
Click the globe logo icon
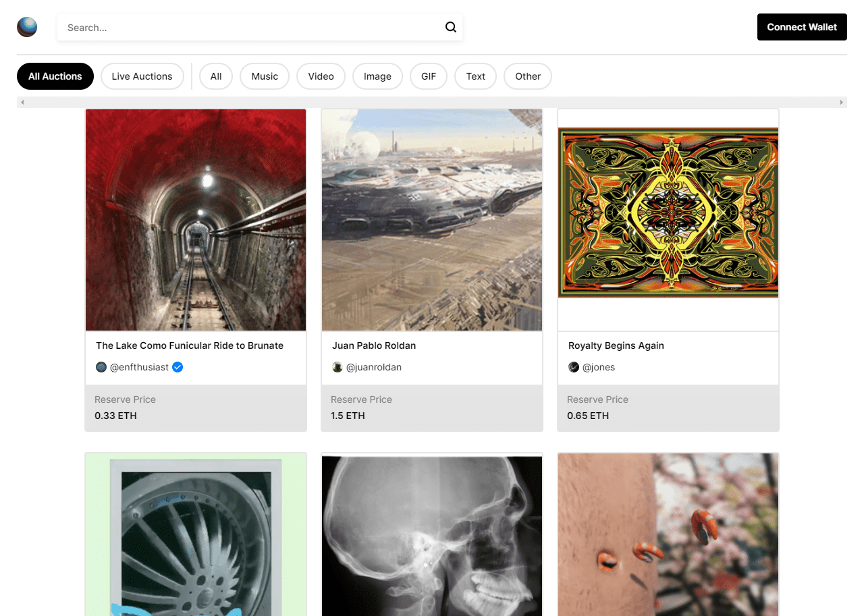[x=27, y=27]
